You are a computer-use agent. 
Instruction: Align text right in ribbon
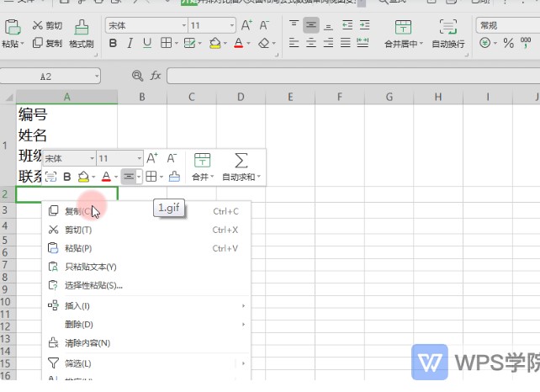click(x=328, y=43)
